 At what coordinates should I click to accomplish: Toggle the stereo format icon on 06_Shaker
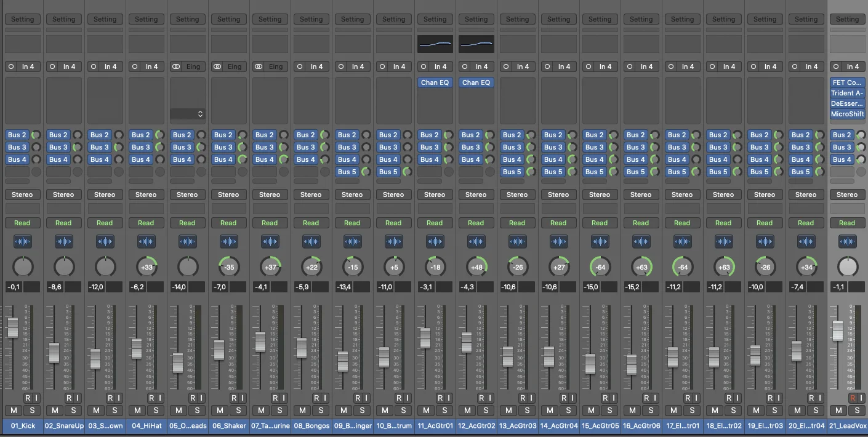click(x=217, y=66)
